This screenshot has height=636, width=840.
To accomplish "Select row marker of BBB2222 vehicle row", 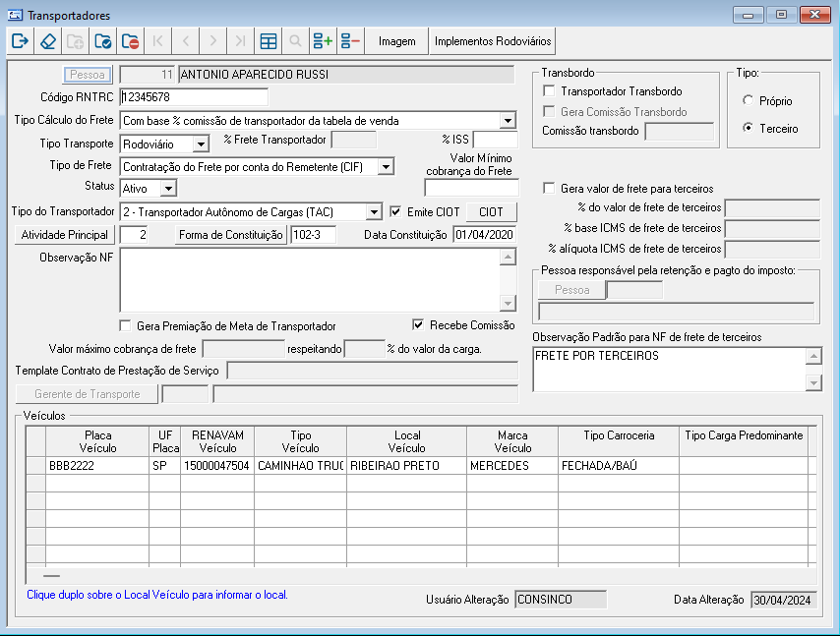I will 36,465.
